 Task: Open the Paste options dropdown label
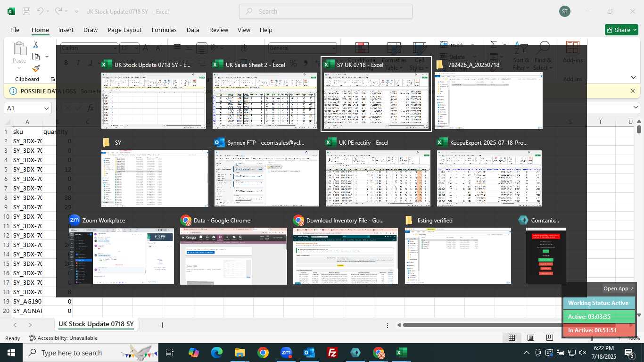tap(19, 61)
